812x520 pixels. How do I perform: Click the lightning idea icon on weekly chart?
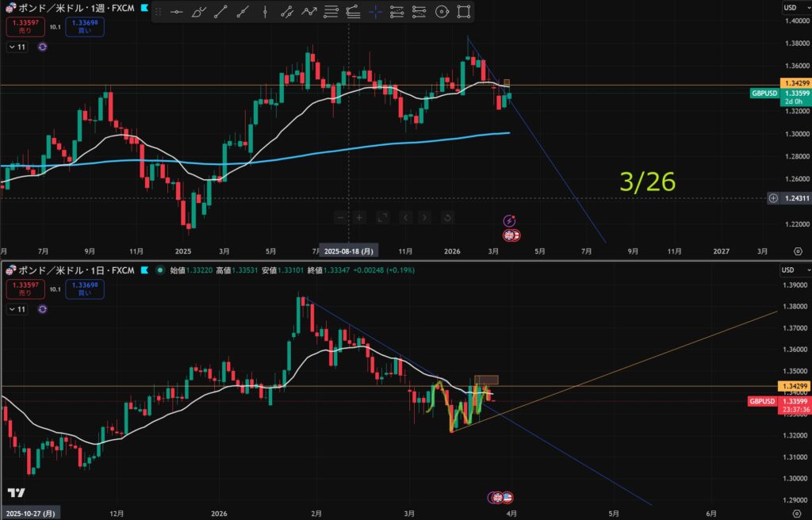click(511, 220)
